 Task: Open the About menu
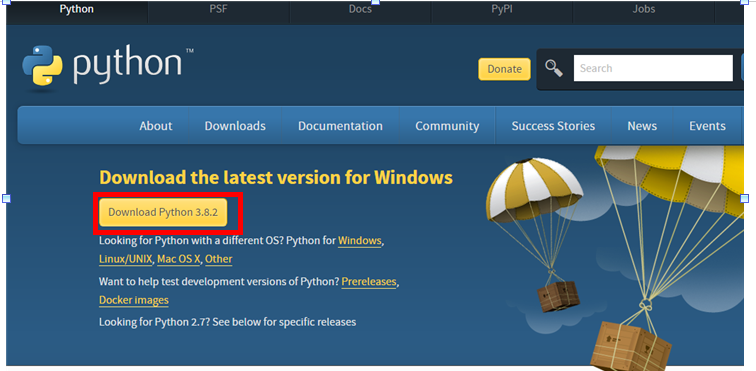click(x=156, y=126)
